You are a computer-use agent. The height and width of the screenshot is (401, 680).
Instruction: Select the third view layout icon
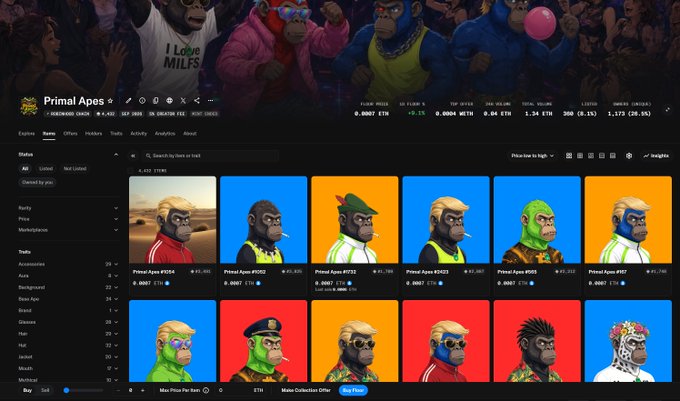click(591, 156)
